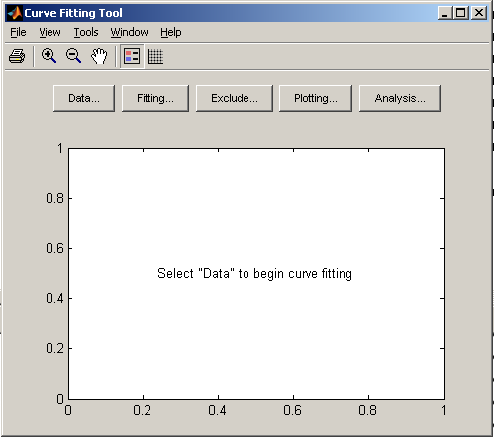Click the Print toolbar icon

point(17,56)
